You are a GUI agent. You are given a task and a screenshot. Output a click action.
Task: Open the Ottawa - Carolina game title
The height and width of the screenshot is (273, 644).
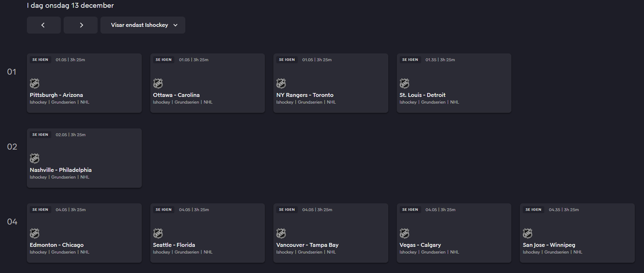coord(176,95)
